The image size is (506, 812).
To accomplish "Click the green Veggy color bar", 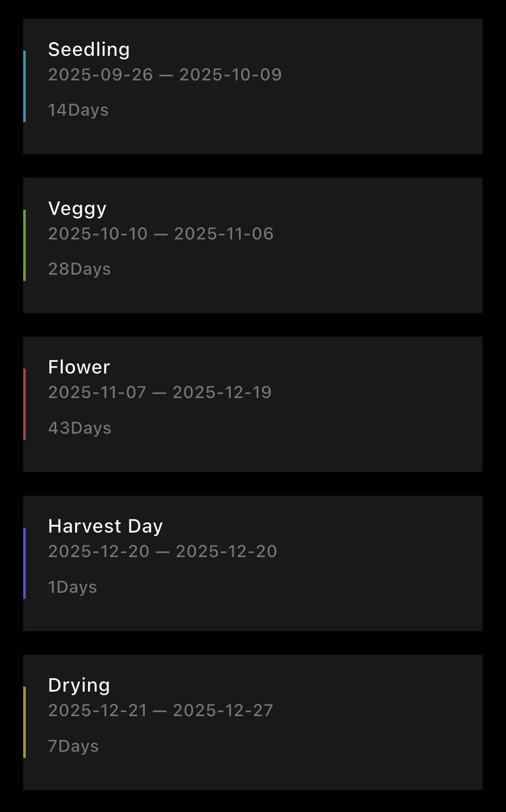I will point(24,245).
